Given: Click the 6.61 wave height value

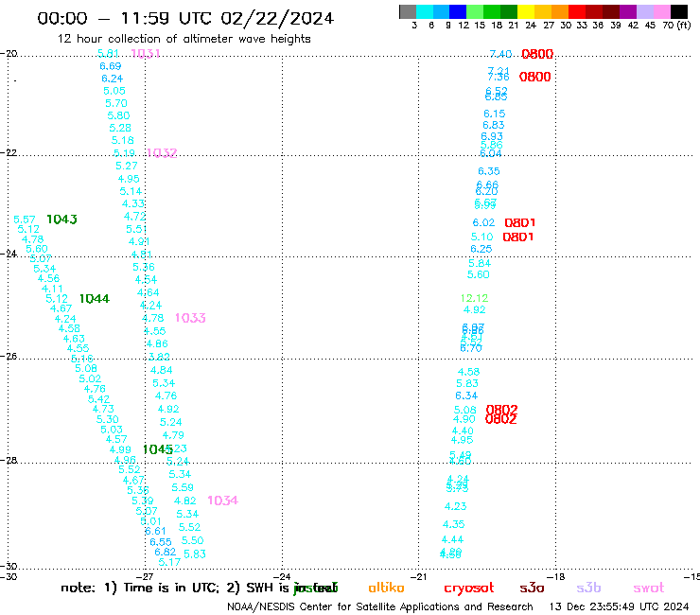Looking at the screenshot, I should pyautogui.click(x=155, y=531).
